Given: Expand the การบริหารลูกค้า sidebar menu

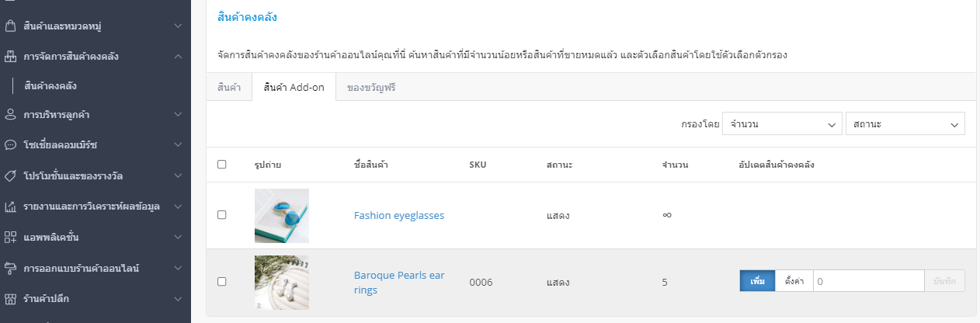Looking at the screenshot, I should [178, 115].
